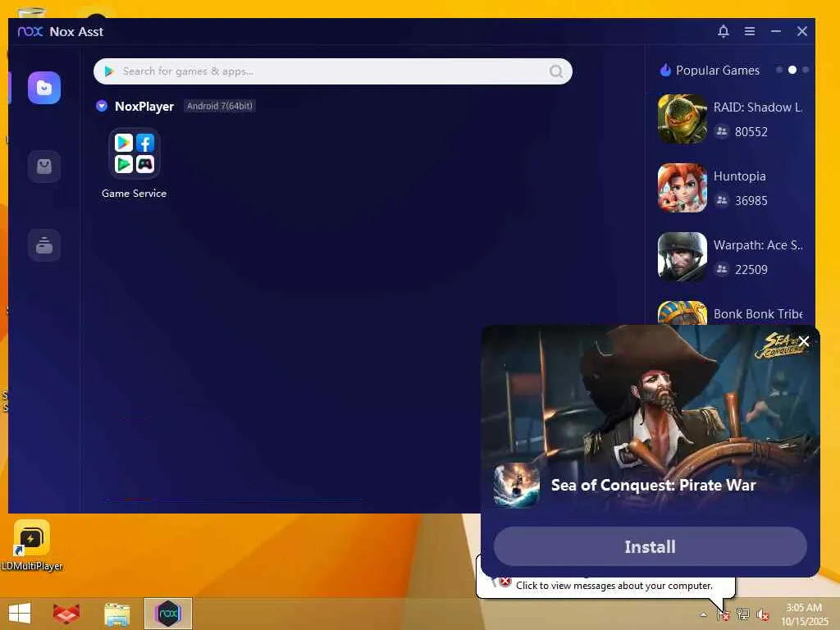Click the Game Service label
840x630 pixels.
(x=134, y=194)
